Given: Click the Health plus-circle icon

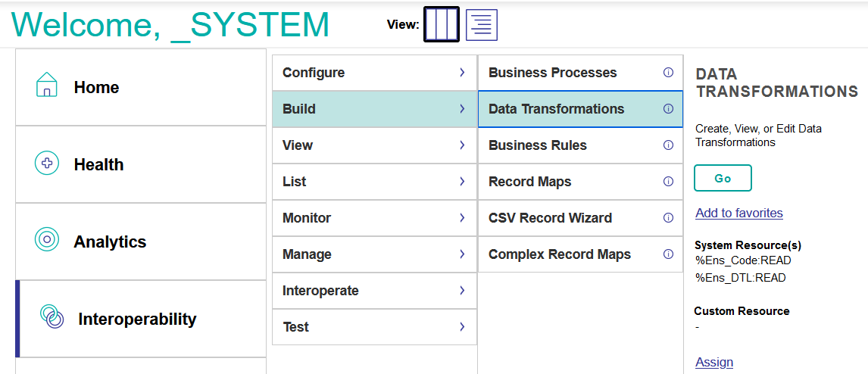Looking at the screenshot, I should tap(47, 164).
